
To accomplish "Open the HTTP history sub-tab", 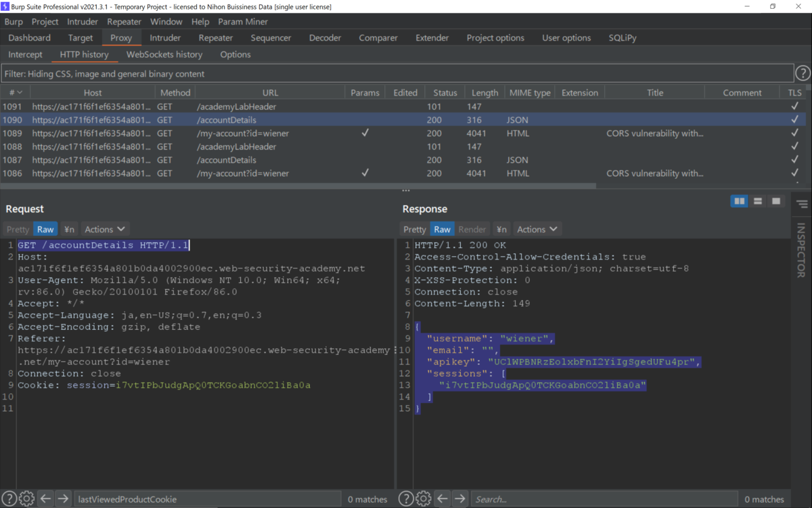I will [x=84, y=54].
